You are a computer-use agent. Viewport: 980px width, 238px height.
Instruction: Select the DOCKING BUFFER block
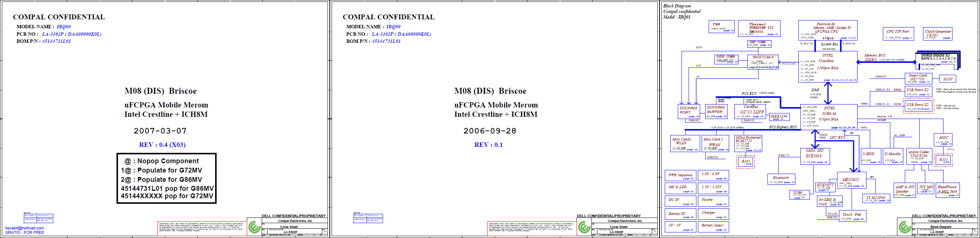click(x=717, y=112)
